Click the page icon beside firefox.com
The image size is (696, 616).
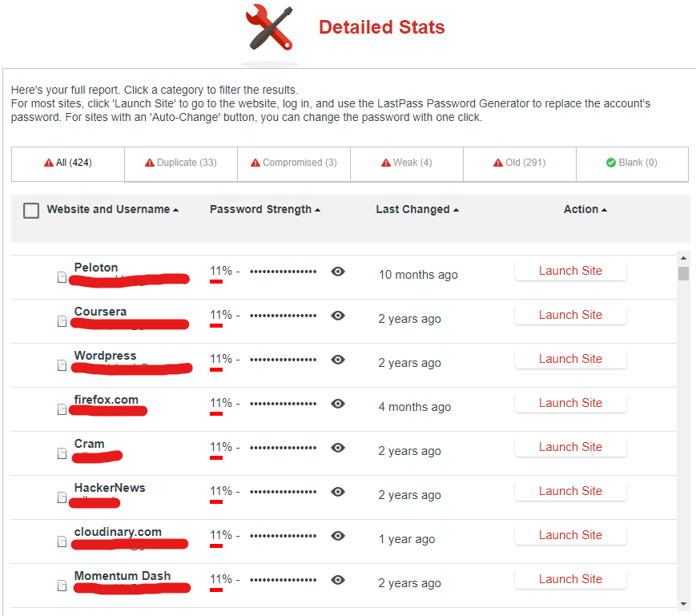tap(62, 409)
